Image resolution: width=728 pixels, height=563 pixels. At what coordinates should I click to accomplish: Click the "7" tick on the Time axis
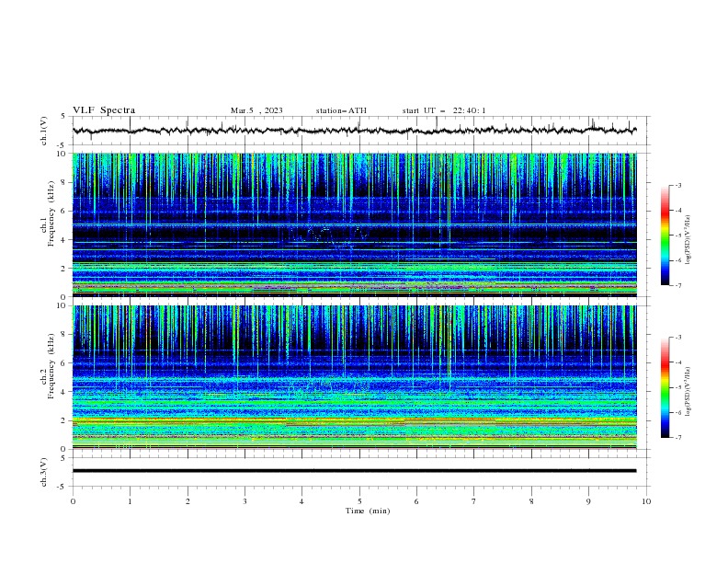474,501
